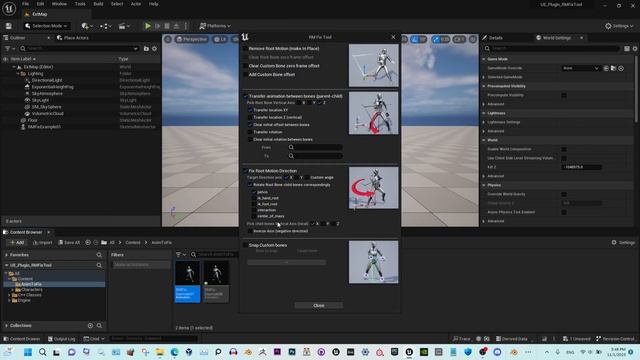Open the Window menu

(x=59, y=4)
